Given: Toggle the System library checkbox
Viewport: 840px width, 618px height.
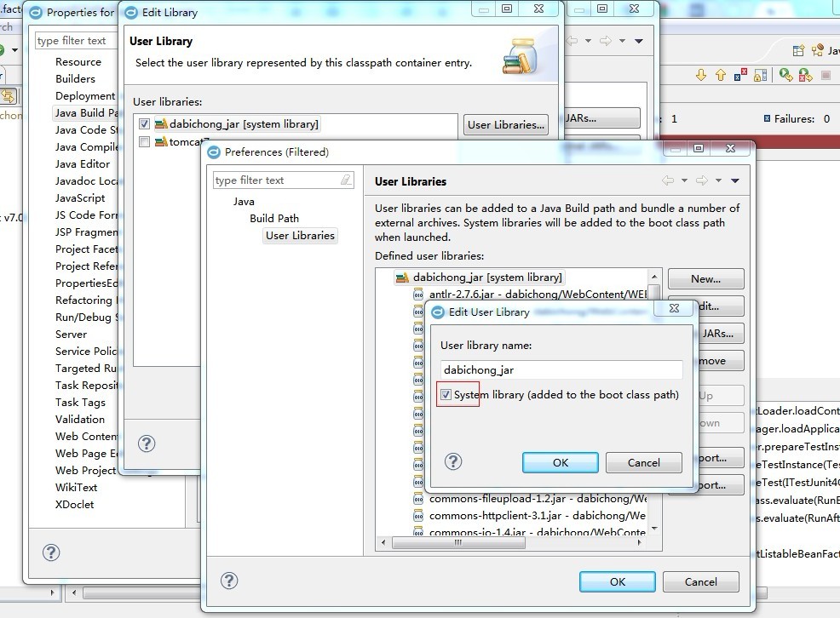Looking at the screenshot, I should [446, 395].
